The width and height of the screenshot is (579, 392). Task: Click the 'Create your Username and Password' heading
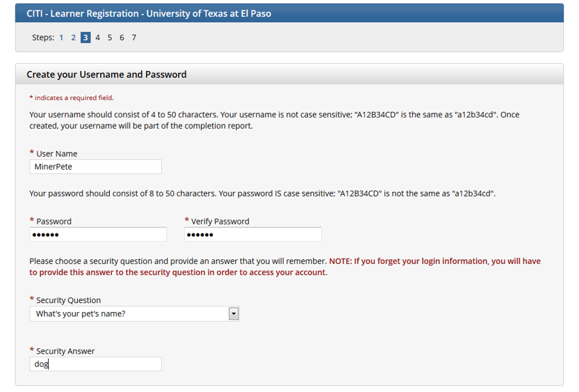(x=106, y=74)
